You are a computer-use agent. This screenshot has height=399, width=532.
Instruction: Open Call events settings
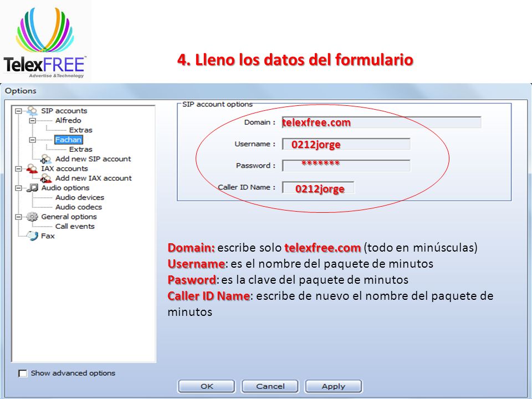coord(75,226)
